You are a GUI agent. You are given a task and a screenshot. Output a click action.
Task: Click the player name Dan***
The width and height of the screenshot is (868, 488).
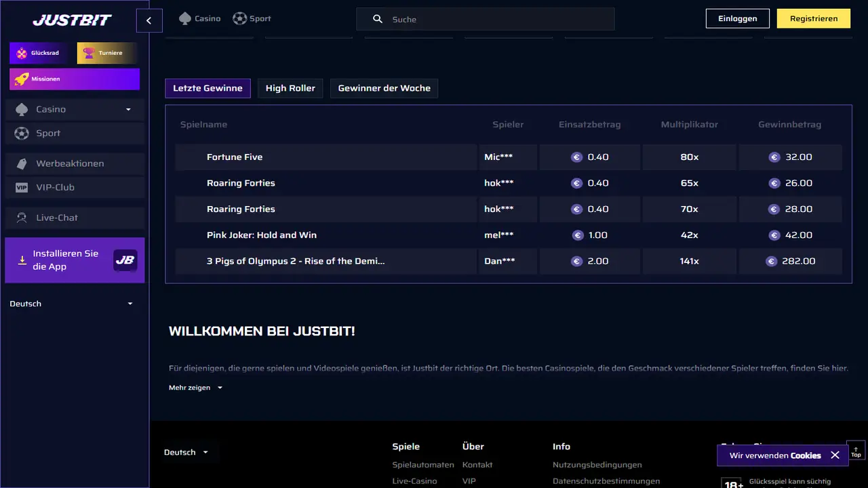499,261
